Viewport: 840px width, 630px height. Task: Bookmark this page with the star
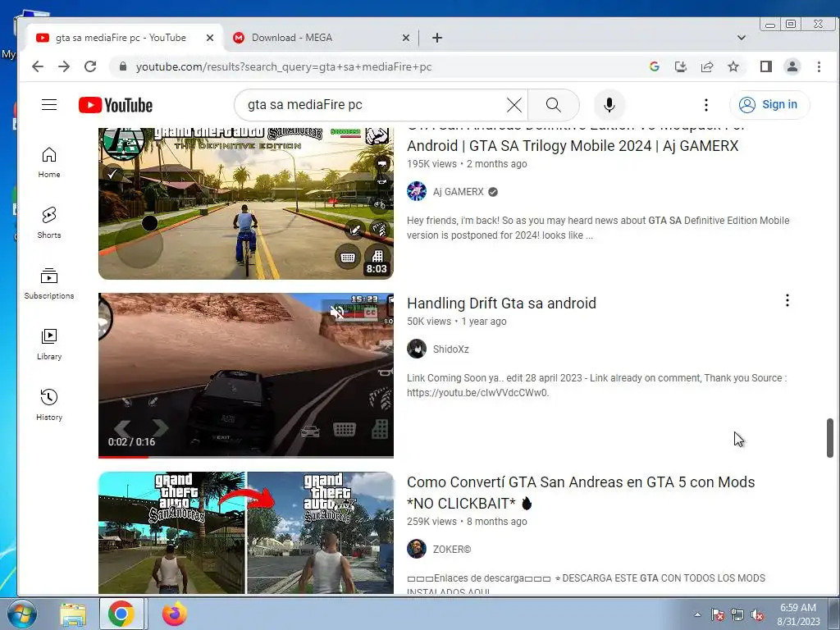point(733,66)
